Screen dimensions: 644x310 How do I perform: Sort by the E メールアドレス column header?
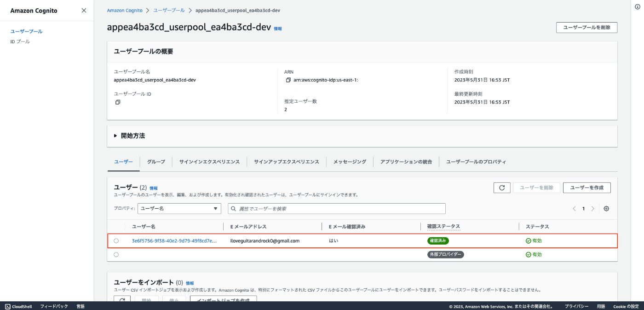point(248,227)
